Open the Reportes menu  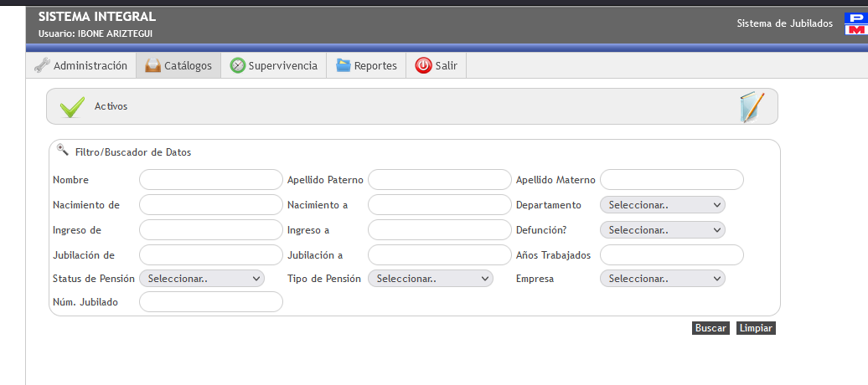[375, 65]
